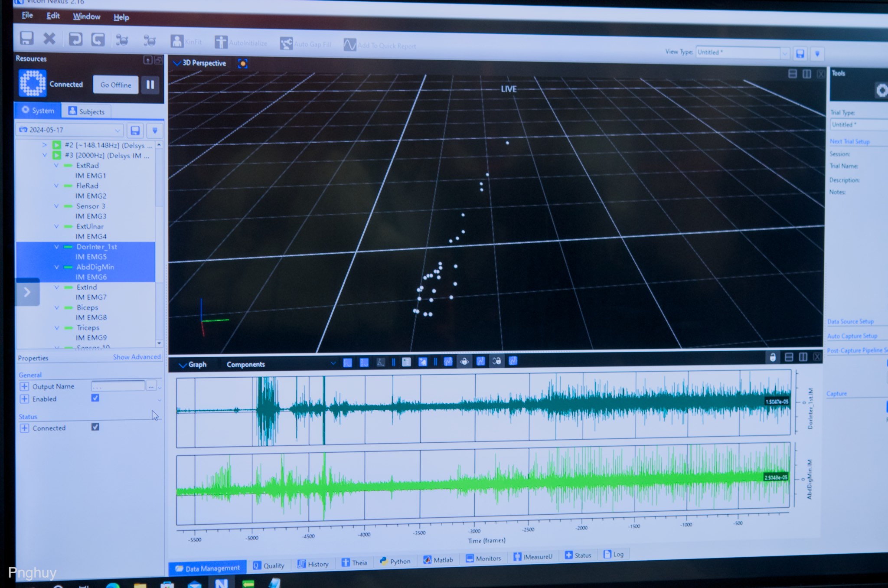This screenshot has width=888, height=588.
Task: Click the Undo arrow toolbar icon
Action: pos(75,39)
